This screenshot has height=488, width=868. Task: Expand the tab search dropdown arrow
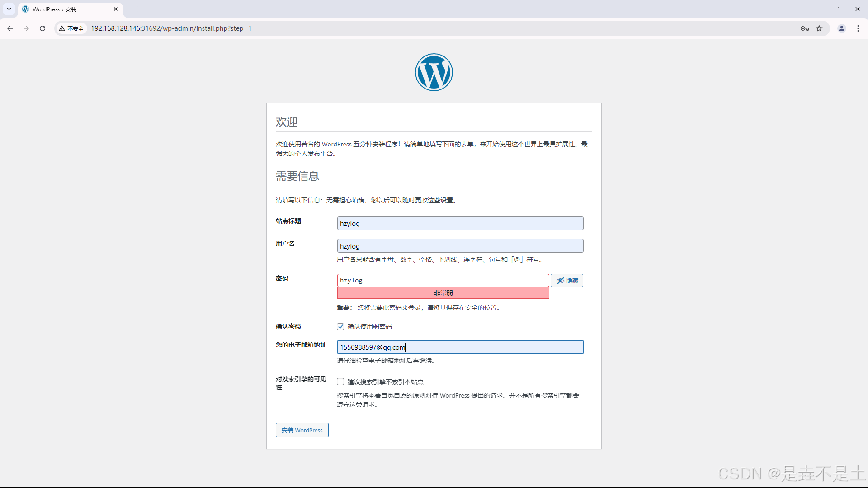pos(9,9)
